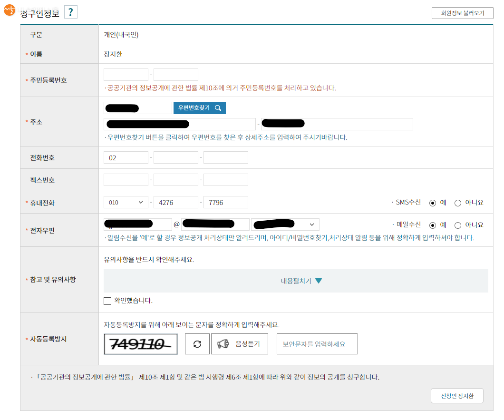Click the 회원정보 불러오기 button

point(462,13)
